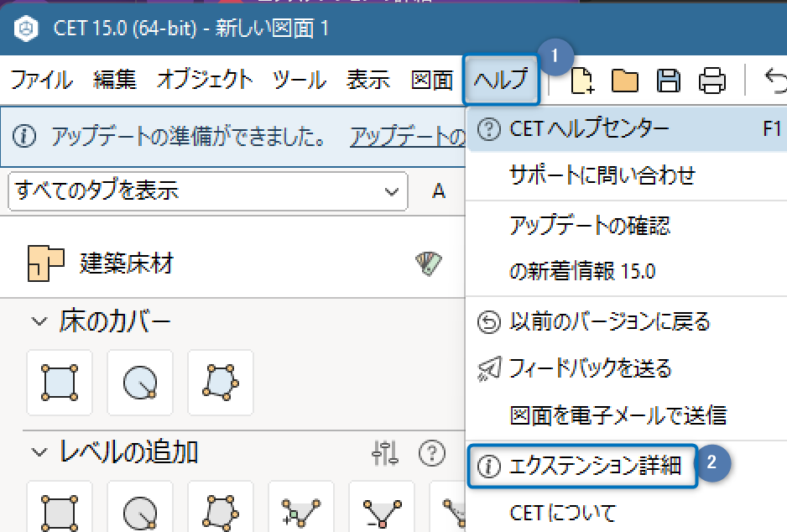Screen dimensions: 787x532
Task: Click レベルの追加 help question icon
Action: click(x=431, y=453)
